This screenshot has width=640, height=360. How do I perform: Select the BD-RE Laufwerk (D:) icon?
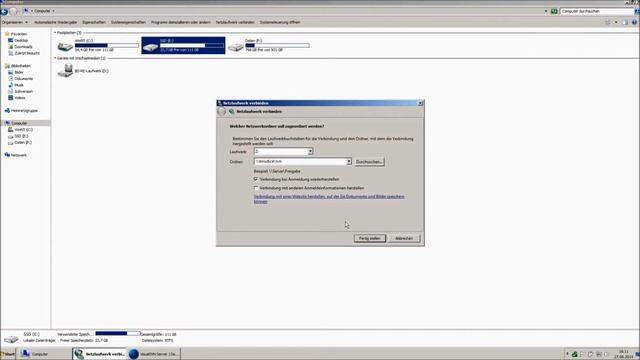tap(65, 71)
